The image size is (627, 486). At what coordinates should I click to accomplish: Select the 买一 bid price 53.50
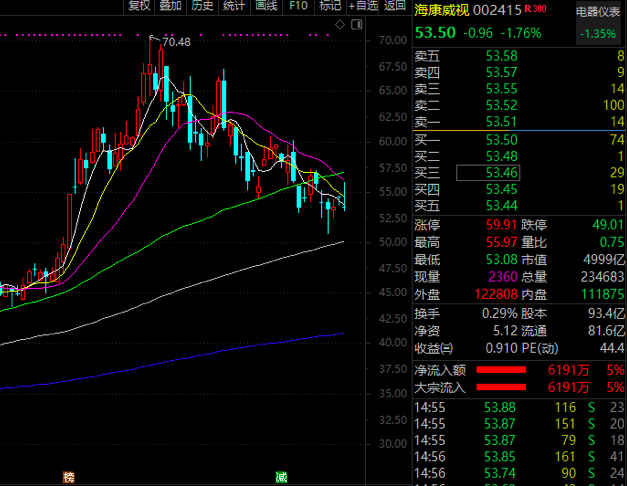(501, 140)
